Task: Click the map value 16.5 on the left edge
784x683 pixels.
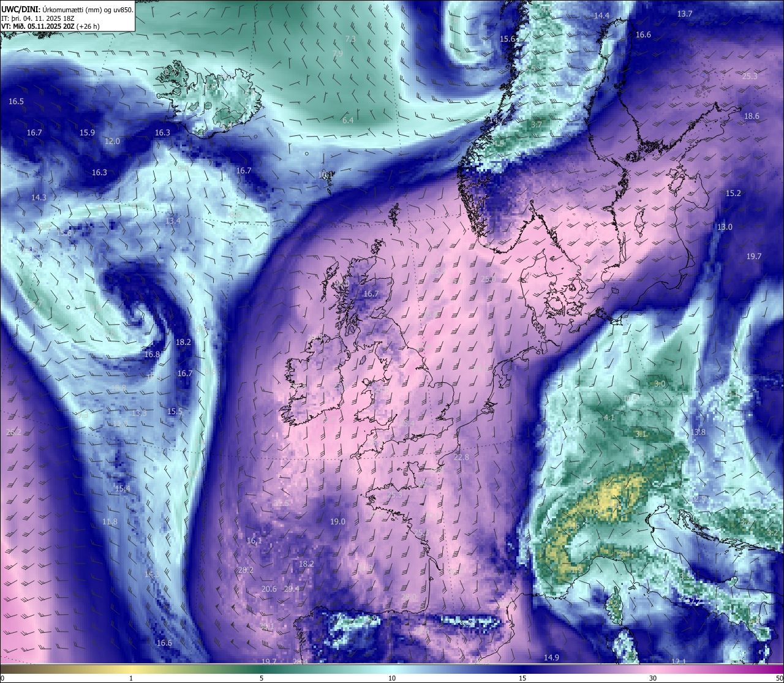Action: point(16,101)
